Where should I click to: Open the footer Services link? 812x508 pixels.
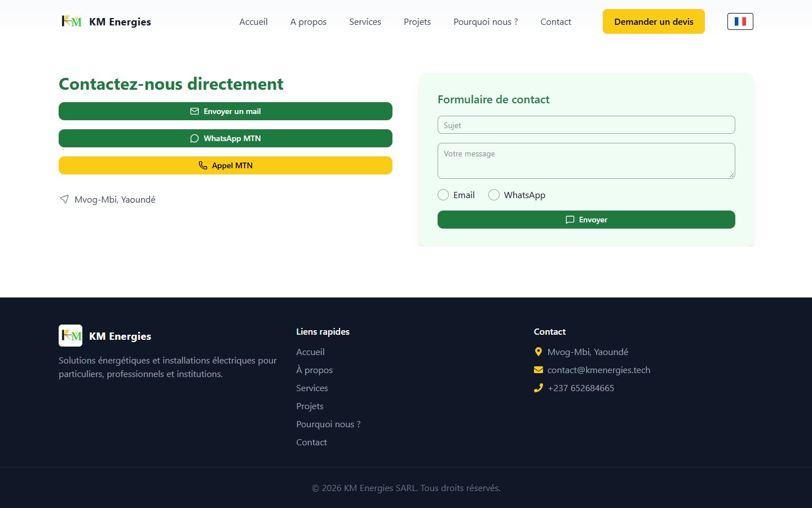click(312, 388)
